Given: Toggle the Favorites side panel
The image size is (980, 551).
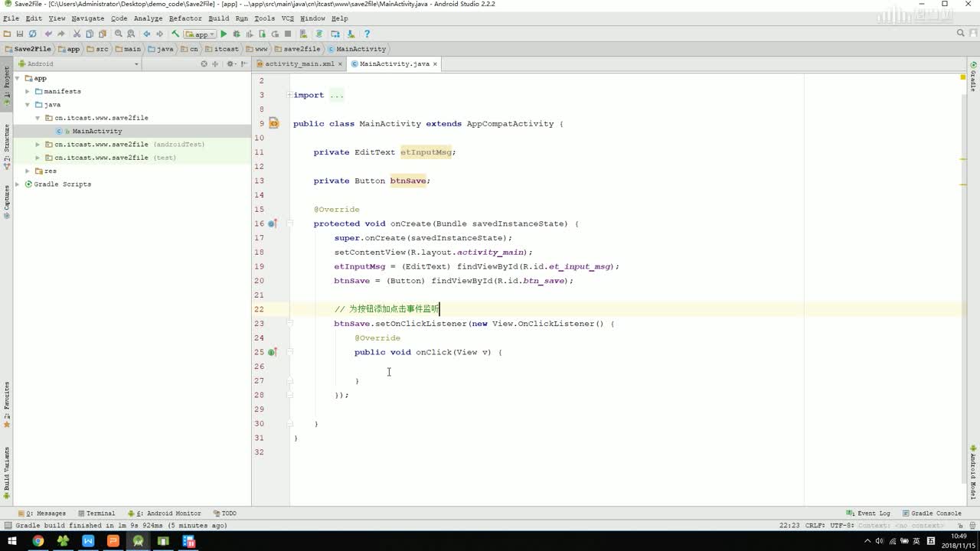Looking at the screenshot, I should click(x=7, y=405).
